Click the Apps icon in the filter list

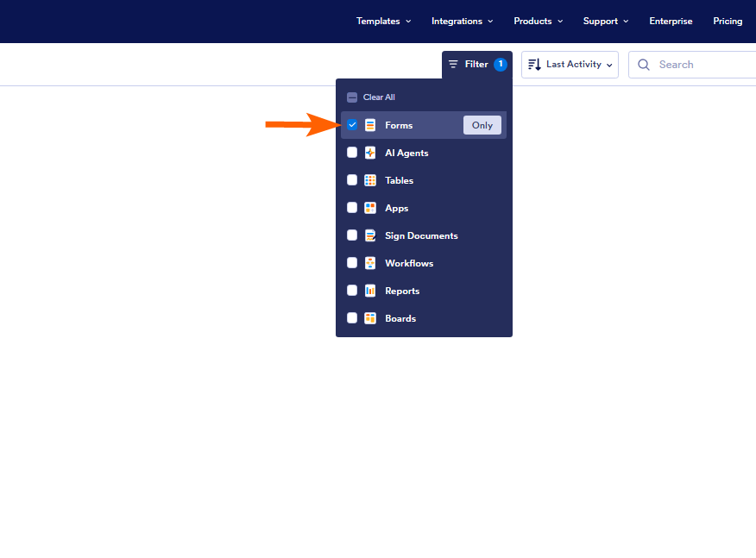(370, 207)
